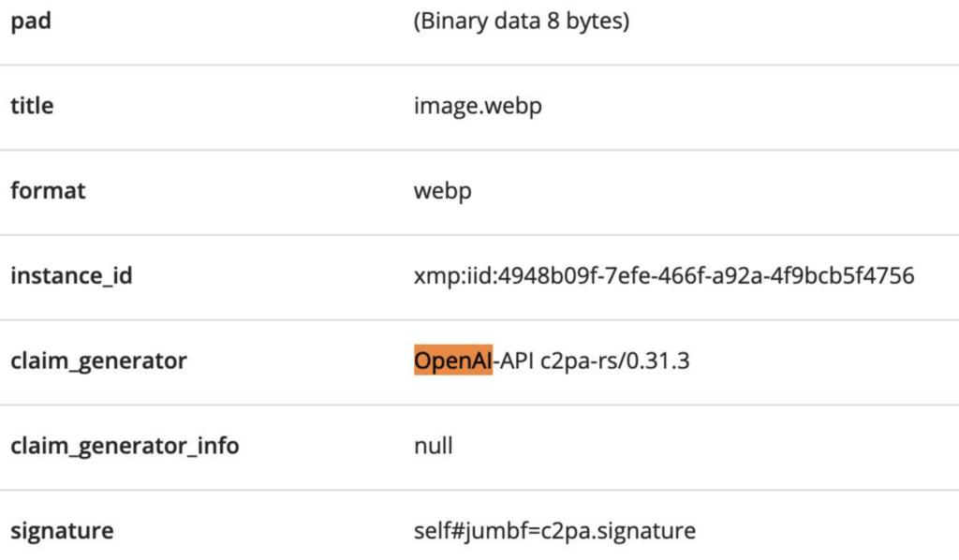
Task: Click the instance_id field label
Action: pyautogui.click(x=71, y=276)
